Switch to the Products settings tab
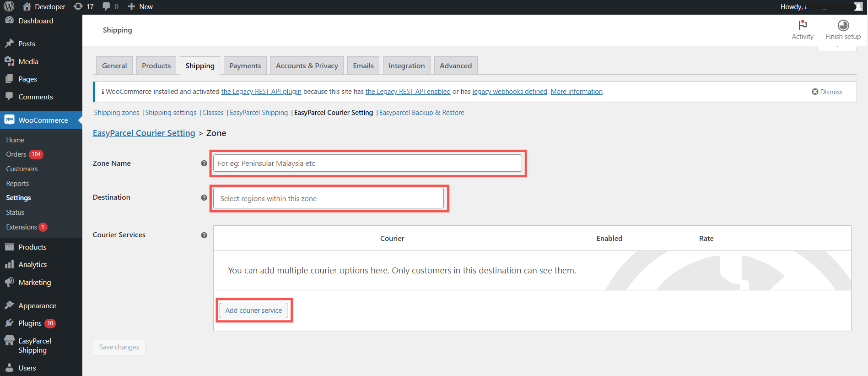This screenshot has height=376, width=868. click(156, 65)
